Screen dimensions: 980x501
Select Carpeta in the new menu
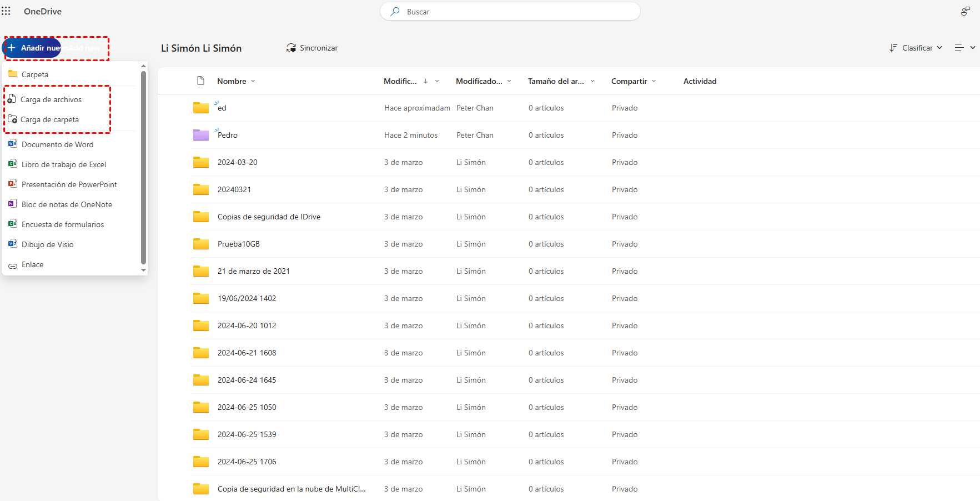35,74
